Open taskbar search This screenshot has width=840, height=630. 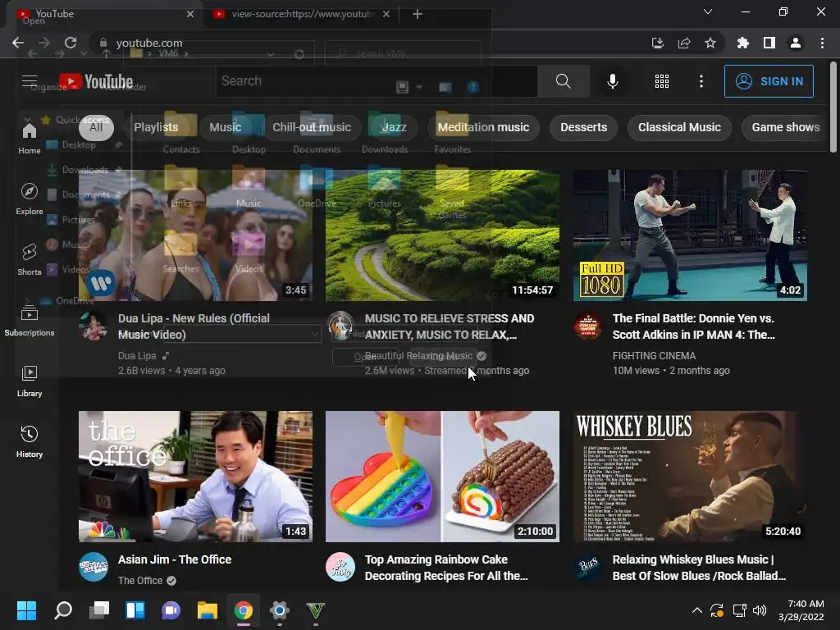point(62,610)
